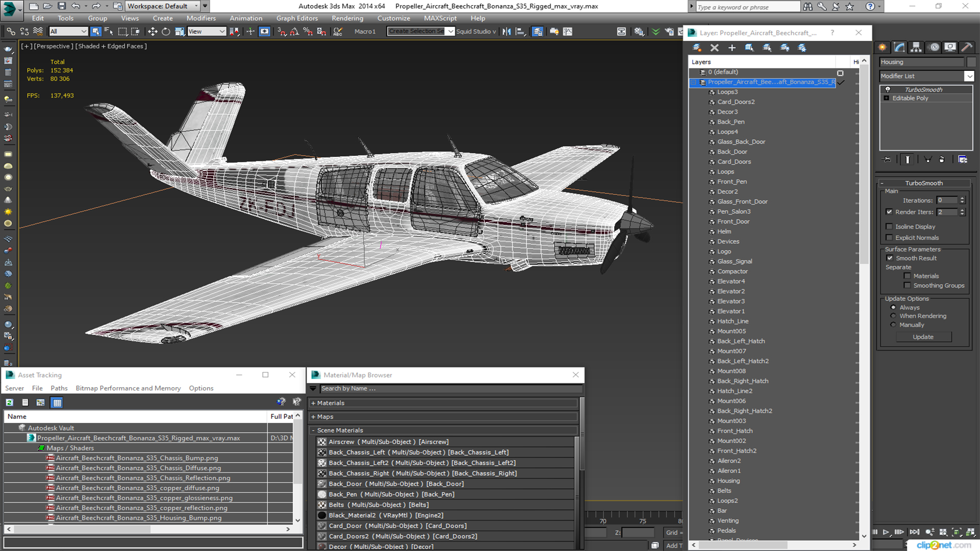Open selection filter All dropdown
This screenshot has height=551, width=980.
click(68, 32)
